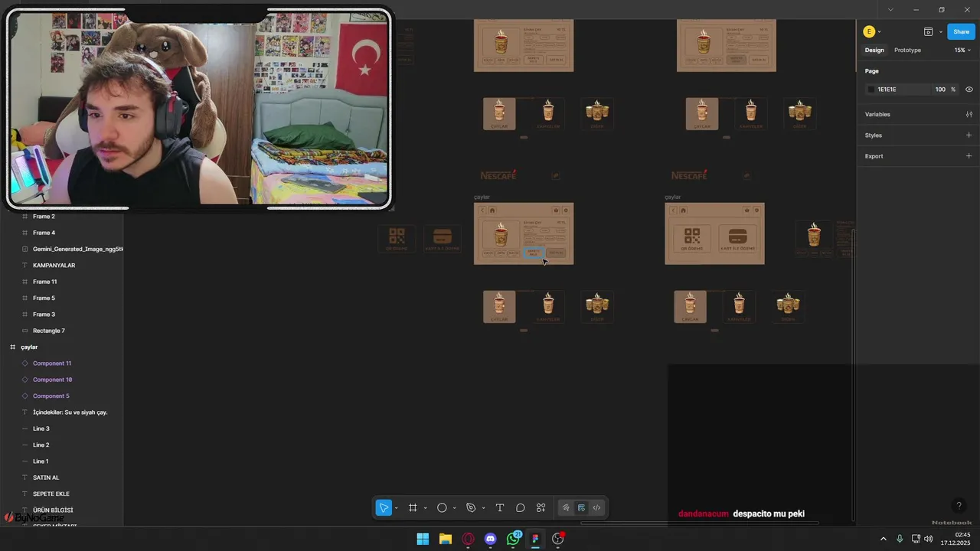Add a new style with plus icon

click(969, 135)
